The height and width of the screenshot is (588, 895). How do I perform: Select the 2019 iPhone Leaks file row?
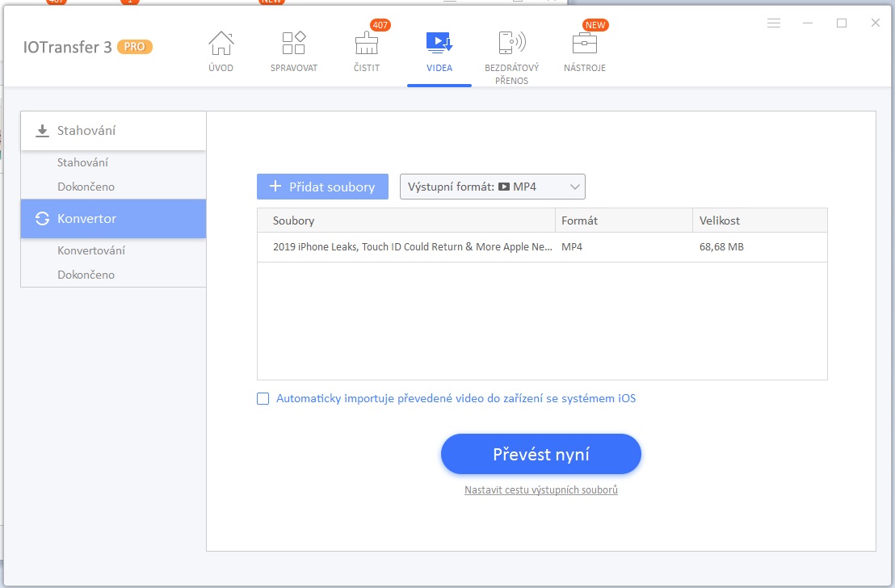click(542, 247)
